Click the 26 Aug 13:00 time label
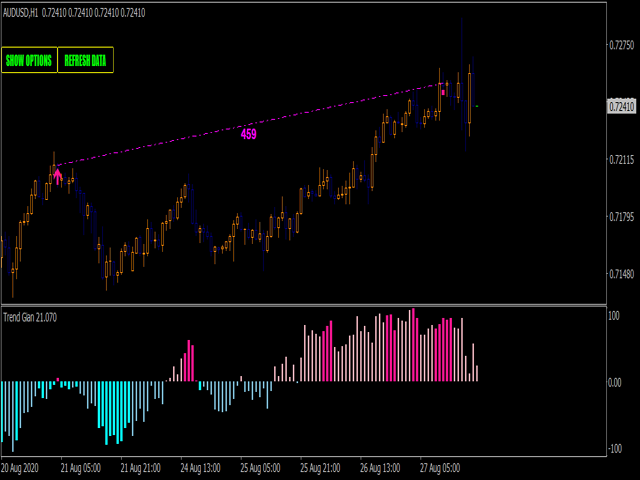Viewport: 640px width, 480px height. (x=380, y=468)
